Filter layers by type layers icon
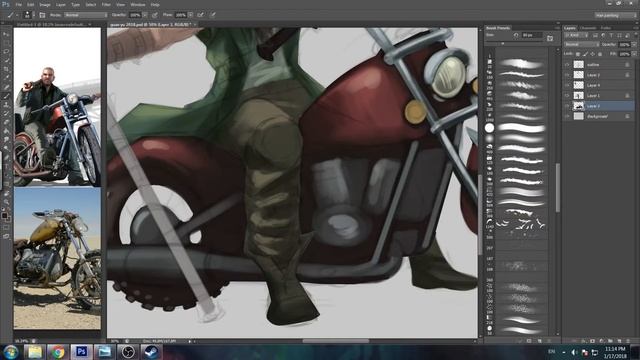The height and width of the screenshot is (360, 640). tap(611, 36)
